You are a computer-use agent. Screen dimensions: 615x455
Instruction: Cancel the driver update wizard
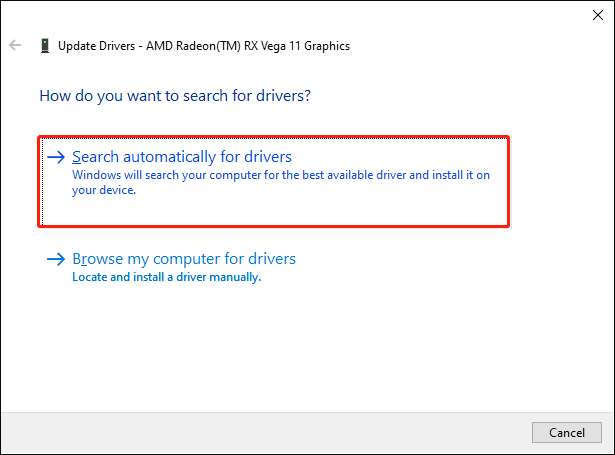click(x=567, y=432)
